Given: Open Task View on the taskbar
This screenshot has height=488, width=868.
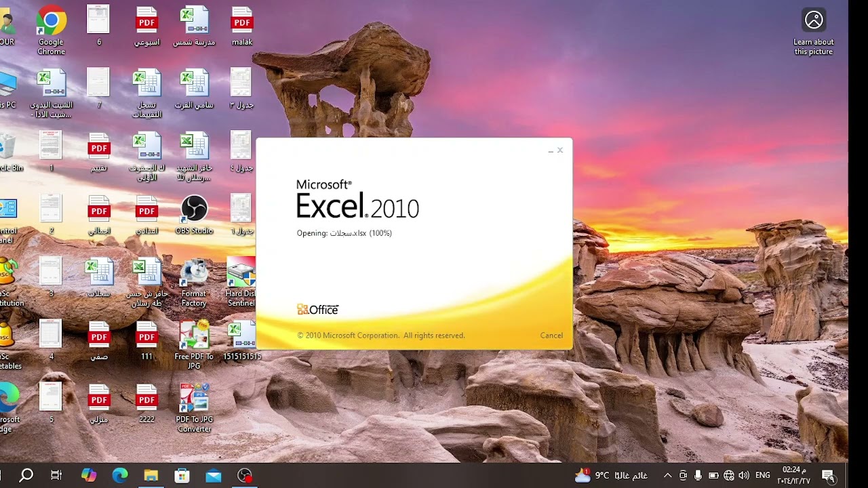Looking at the screenshot, I should click(56, 475).
